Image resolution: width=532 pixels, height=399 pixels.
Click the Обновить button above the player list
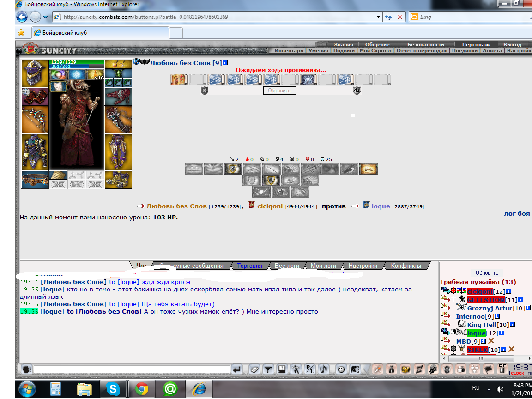(487, 273)
